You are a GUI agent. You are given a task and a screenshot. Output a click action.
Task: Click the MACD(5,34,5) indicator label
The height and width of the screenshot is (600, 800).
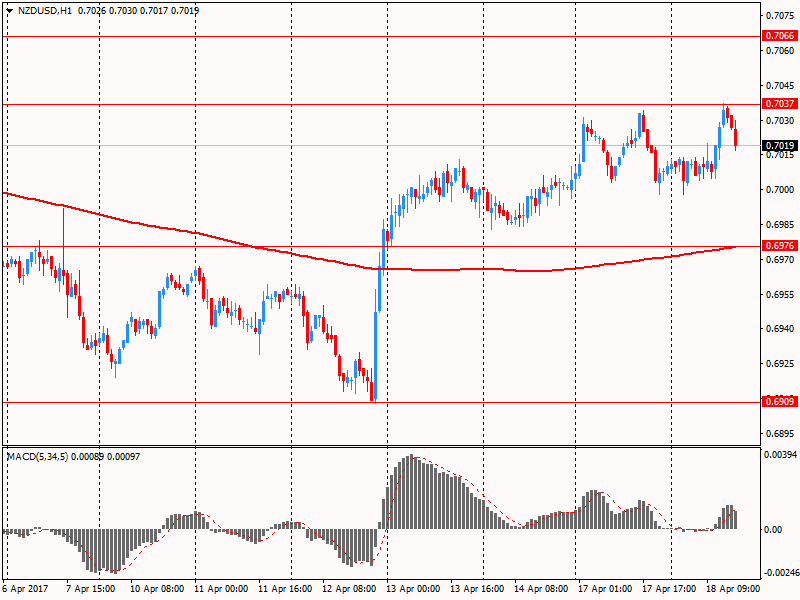click(37, 457)
